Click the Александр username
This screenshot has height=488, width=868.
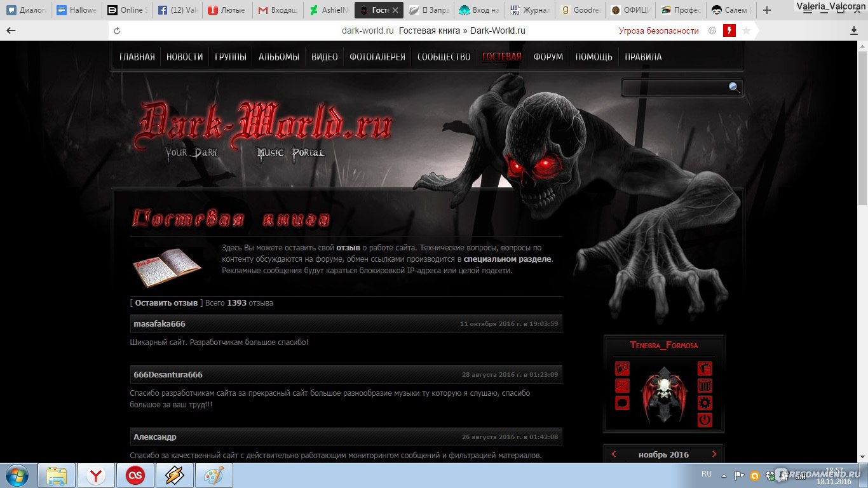tap(155, 437)
